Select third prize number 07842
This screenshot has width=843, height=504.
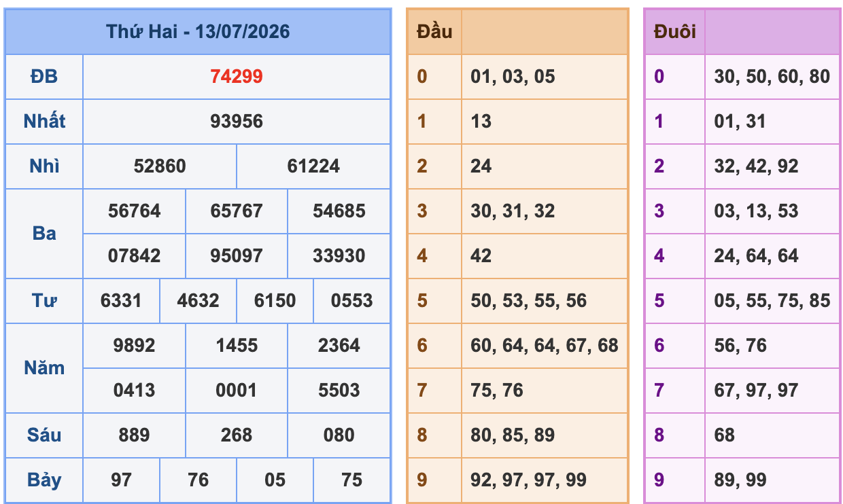(135, 256)
